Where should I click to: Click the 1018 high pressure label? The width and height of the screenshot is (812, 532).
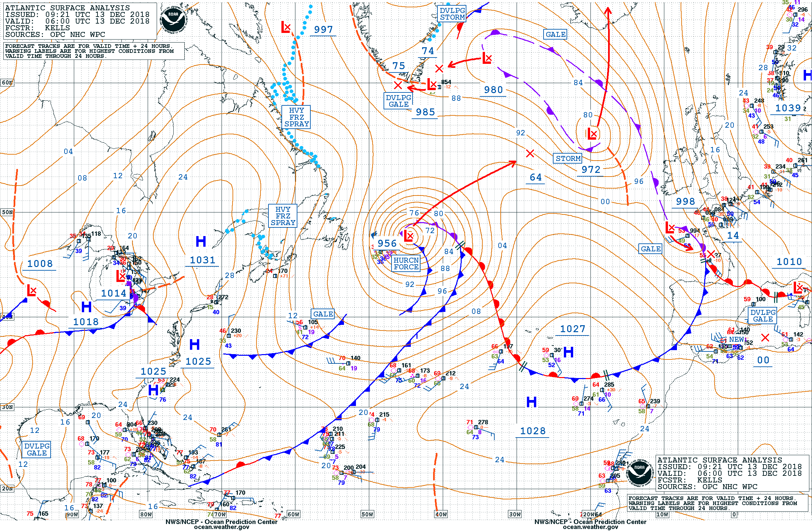click(85, 322)
